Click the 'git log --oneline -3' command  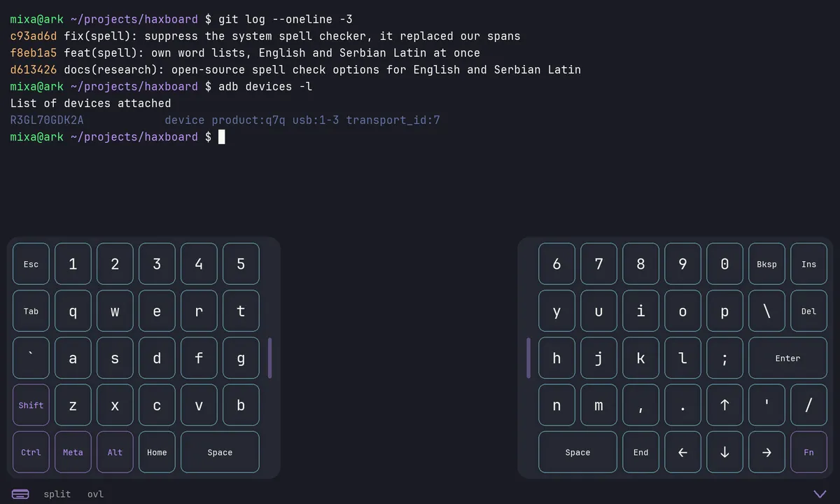coord(286,19)
